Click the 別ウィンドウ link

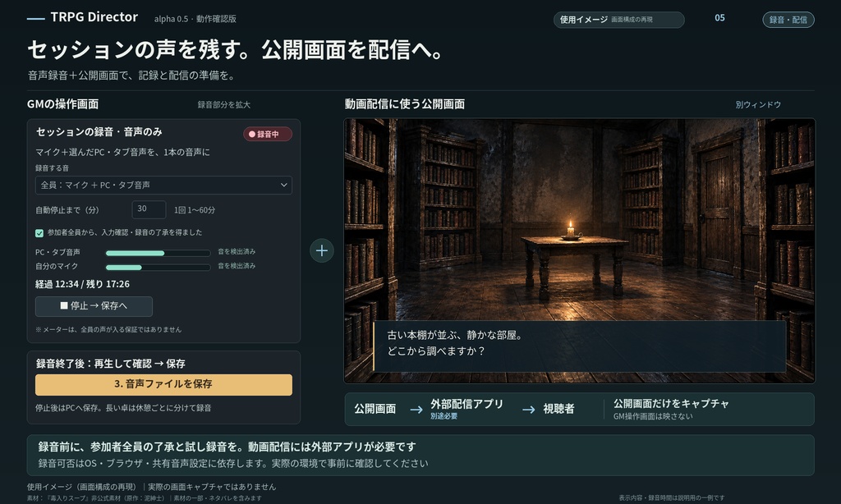[758, 104]
